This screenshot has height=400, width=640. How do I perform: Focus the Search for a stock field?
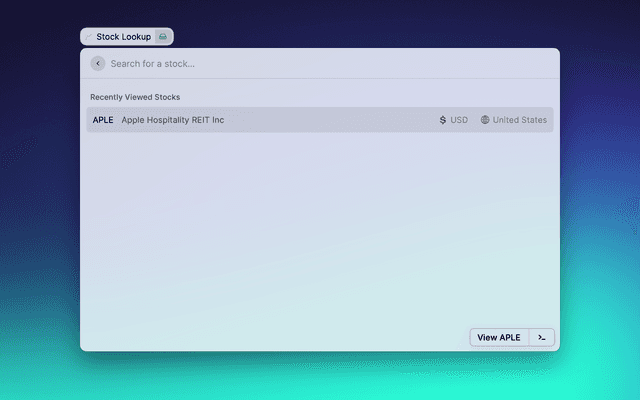tap(300, 64)
